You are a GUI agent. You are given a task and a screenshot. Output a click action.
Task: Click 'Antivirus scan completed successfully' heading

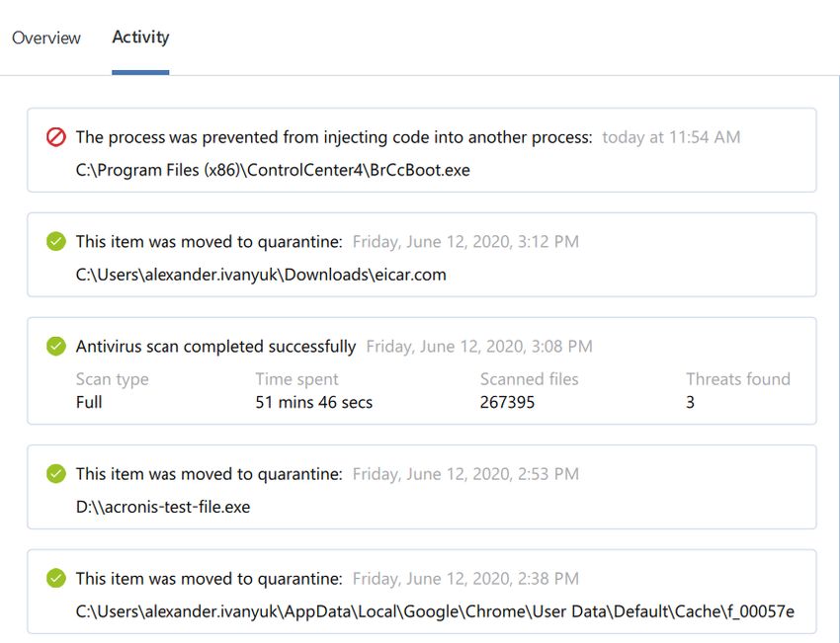click(x=215, y=347)
